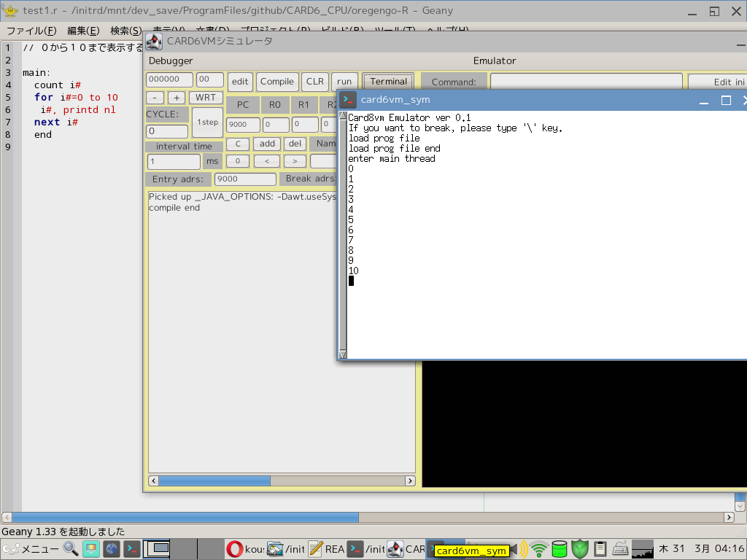
Task: Switch to the 'CAR' Java simulator taskbar item
Action: [406, 549]
